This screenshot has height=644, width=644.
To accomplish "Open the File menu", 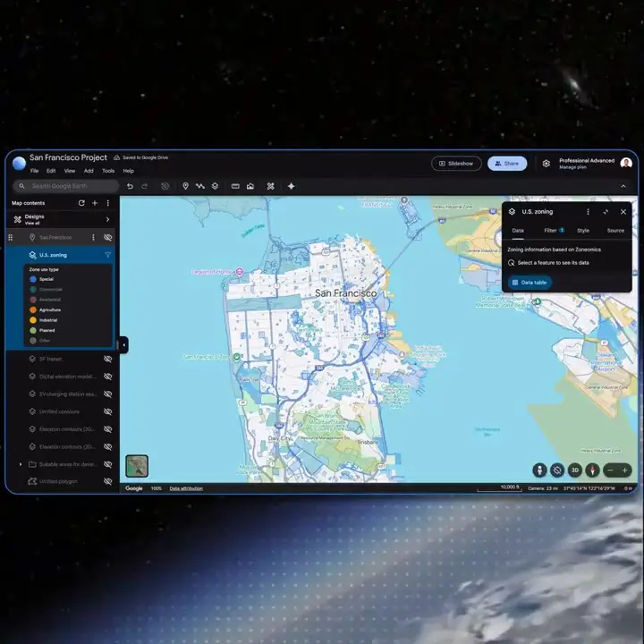I will pyautogui.click(x=35, y=171).
